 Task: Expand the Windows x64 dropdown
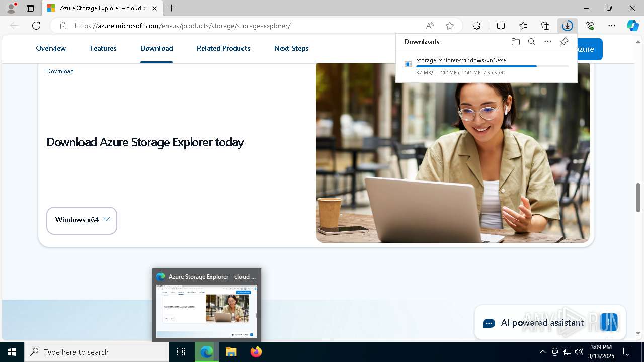[82, 220]
